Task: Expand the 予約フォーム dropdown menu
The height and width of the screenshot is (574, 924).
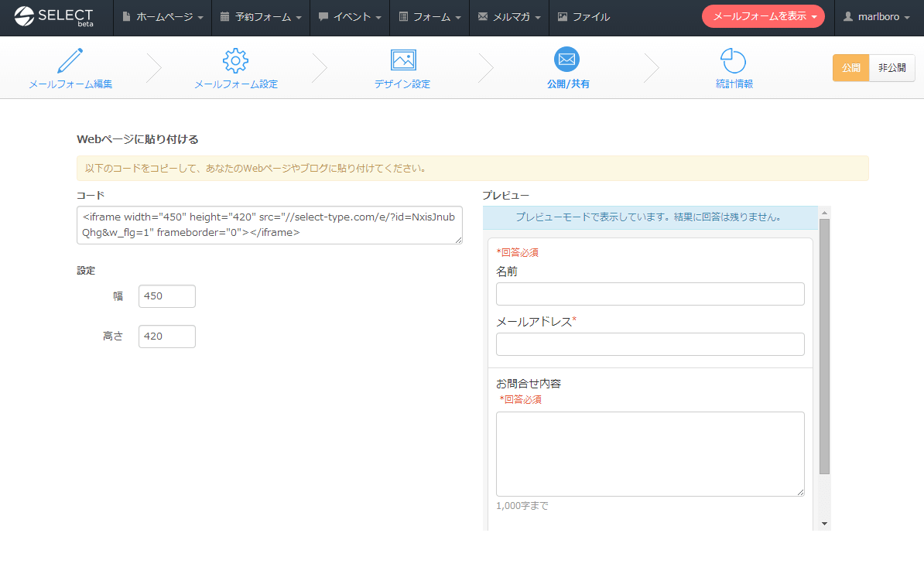Action: point(261,17)
